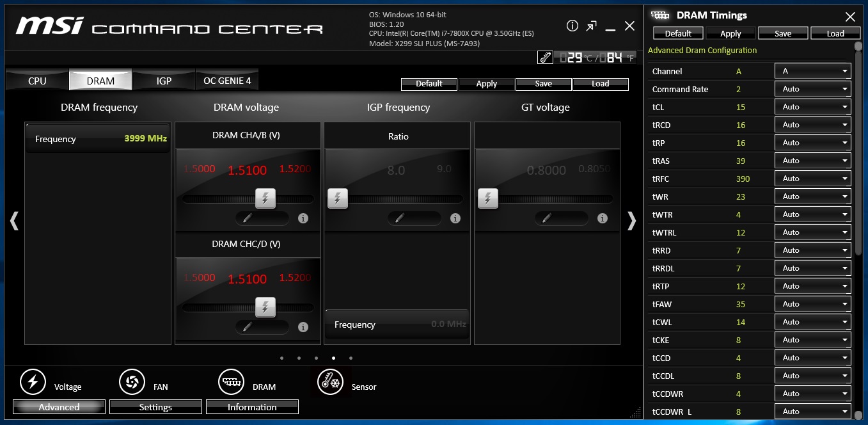Expand the tRFC Auto dropdown
Screen dimensions: 868x425
coord(812,179)
